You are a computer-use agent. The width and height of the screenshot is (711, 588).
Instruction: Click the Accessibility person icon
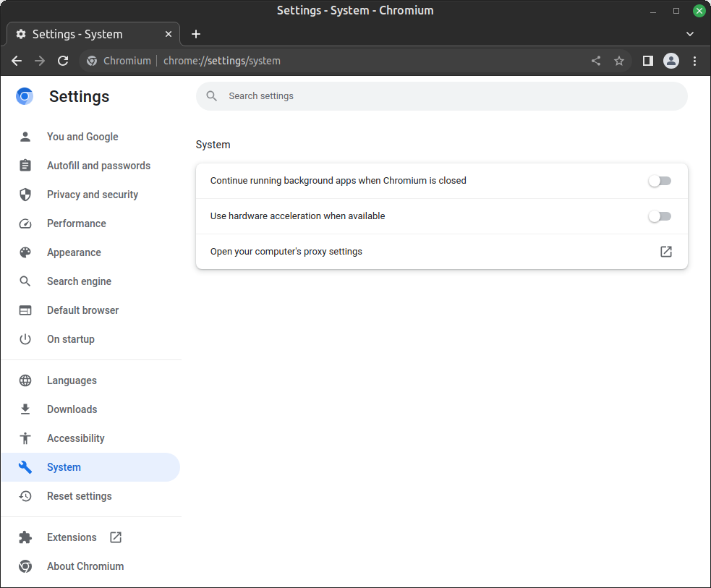(25, 438)
